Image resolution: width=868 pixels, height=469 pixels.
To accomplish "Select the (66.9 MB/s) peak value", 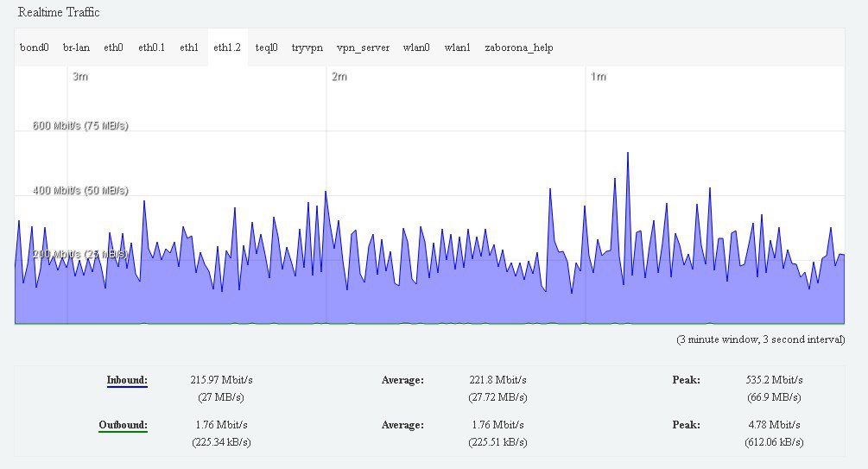I will point(775,397).
